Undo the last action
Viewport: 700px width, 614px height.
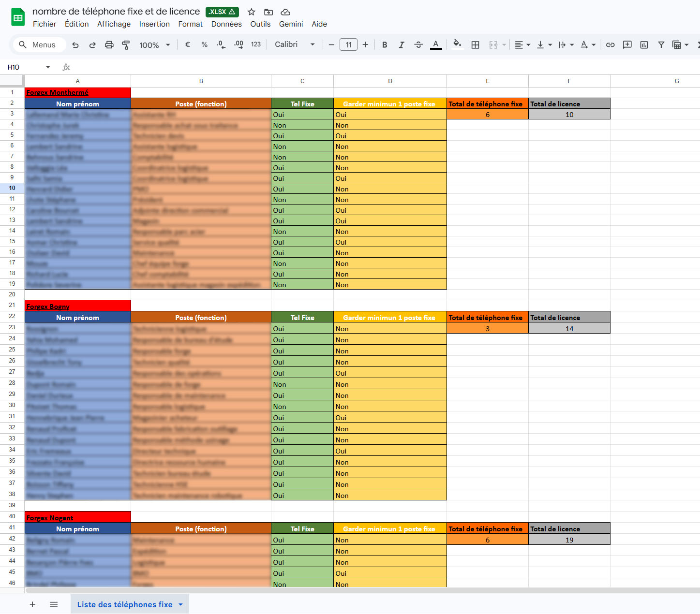pyautogui.click(x=75, y=45)
